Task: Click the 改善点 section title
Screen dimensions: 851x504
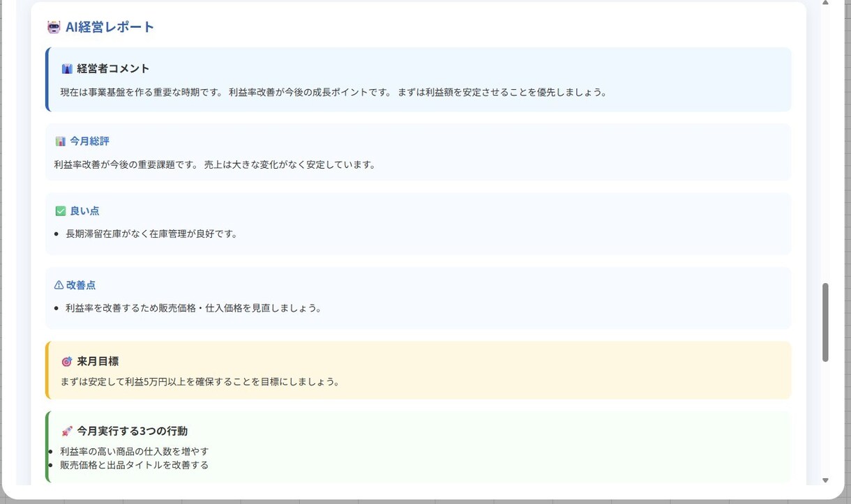Action: (x=81, y=285)
